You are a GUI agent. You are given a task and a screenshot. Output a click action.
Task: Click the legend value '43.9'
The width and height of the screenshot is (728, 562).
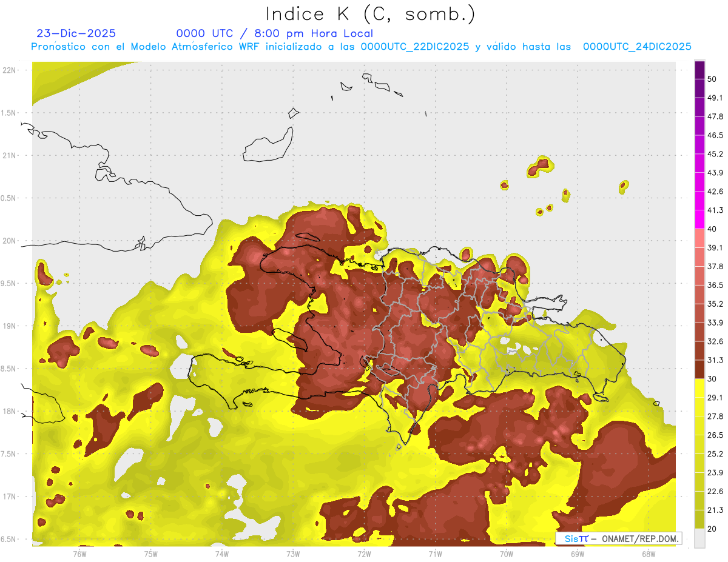click(x=715, y=173)
